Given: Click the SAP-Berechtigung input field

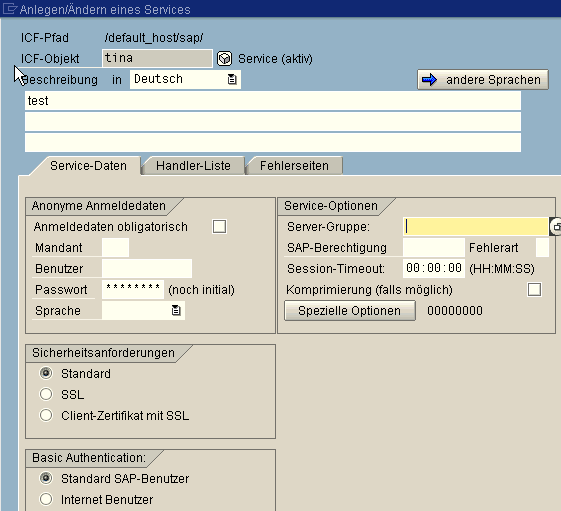Looking at the screenshot, I should click(434, 248).
